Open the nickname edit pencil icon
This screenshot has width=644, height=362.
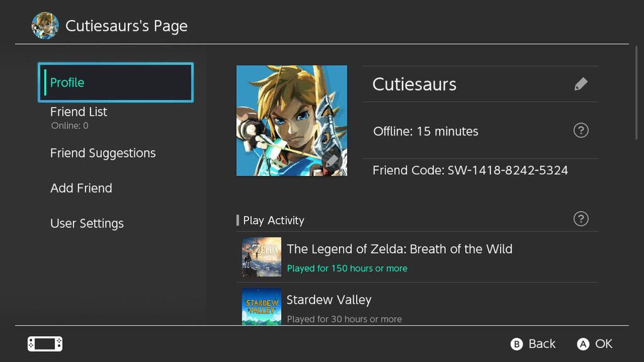(x=581, y=84)
